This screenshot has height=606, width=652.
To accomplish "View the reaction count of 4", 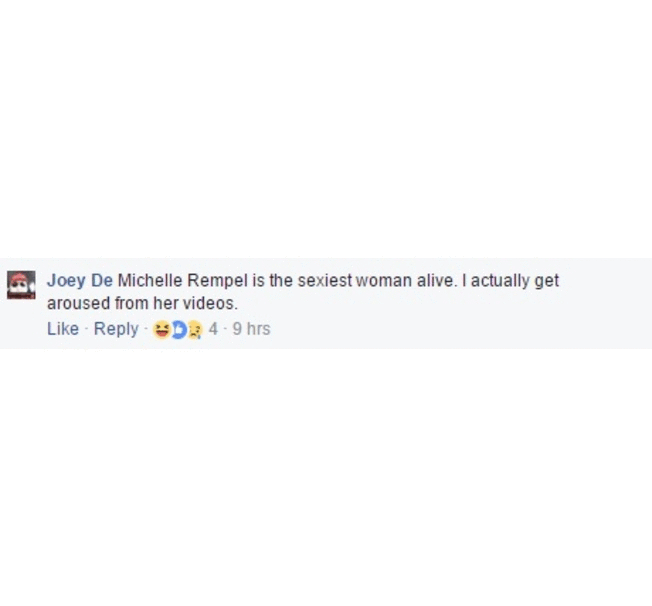I will click(213, 329).
